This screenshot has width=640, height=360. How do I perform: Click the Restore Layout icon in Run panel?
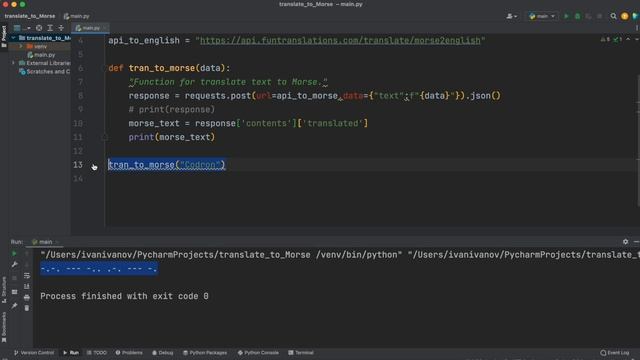[x=14, y=292]
